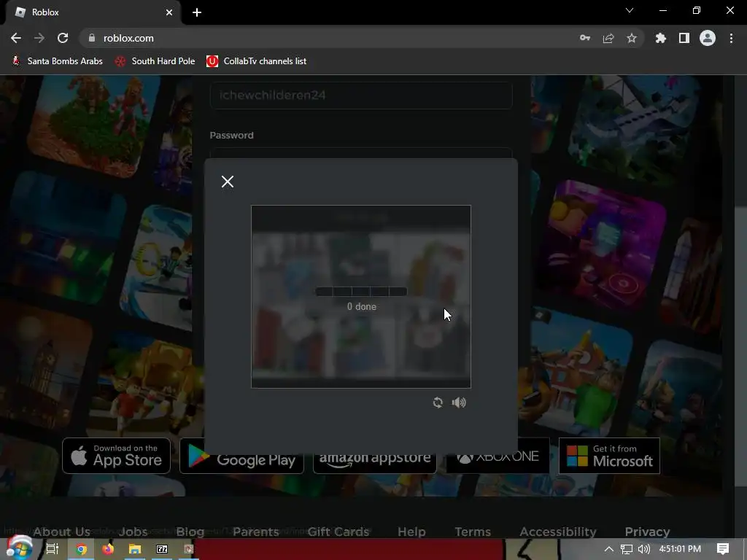The image size is (747, 560).
Task: Share this page from the address bar
Action: [x=608, y=38]
